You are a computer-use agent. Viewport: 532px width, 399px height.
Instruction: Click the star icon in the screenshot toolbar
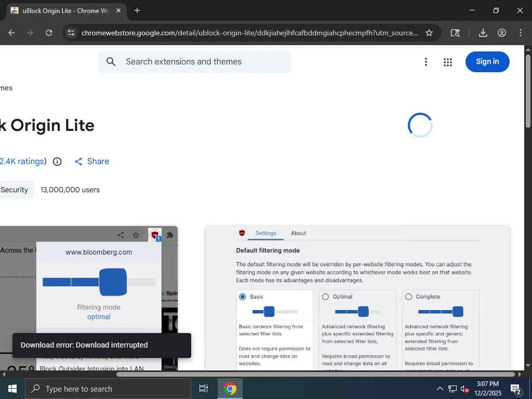[136, 235]
